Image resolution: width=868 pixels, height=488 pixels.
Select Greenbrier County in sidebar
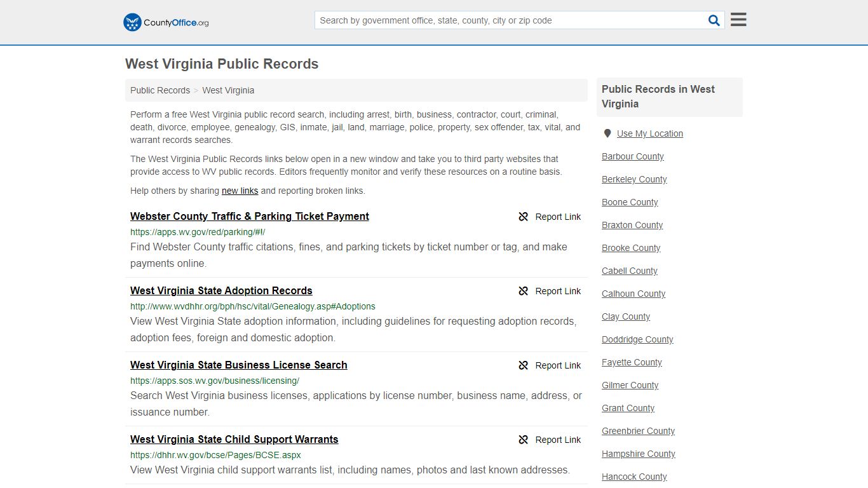[x=638, y=431]
